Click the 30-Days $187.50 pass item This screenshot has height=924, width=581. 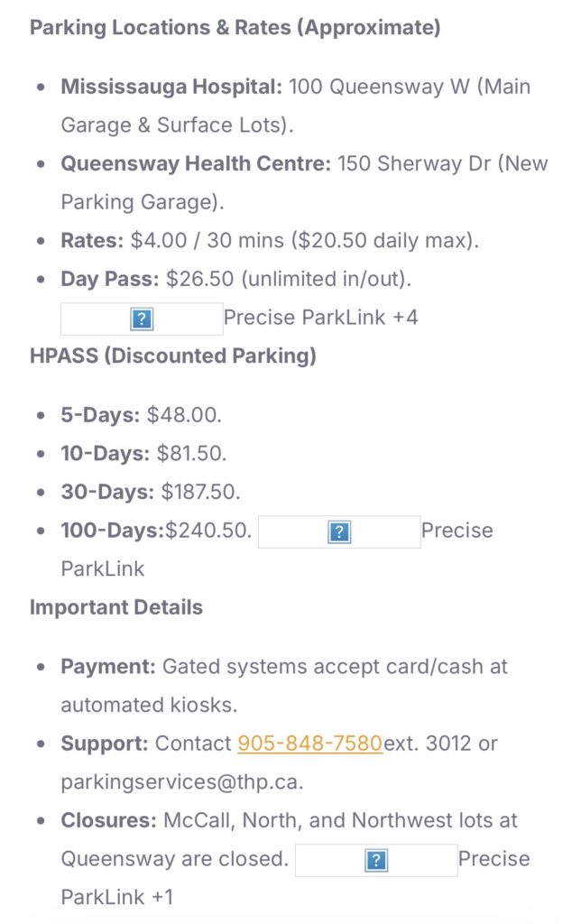(151, 492)
